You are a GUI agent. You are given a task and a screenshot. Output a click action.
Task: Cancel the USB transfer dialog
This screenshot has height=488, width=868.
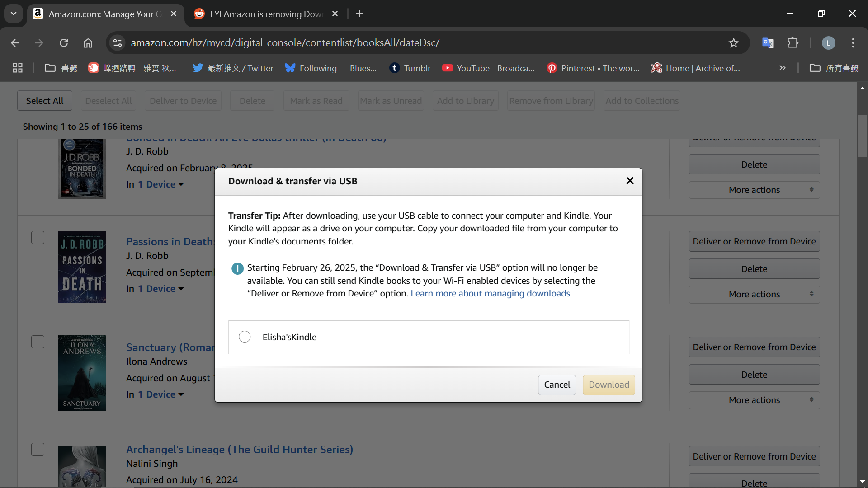tap(557, 385)
